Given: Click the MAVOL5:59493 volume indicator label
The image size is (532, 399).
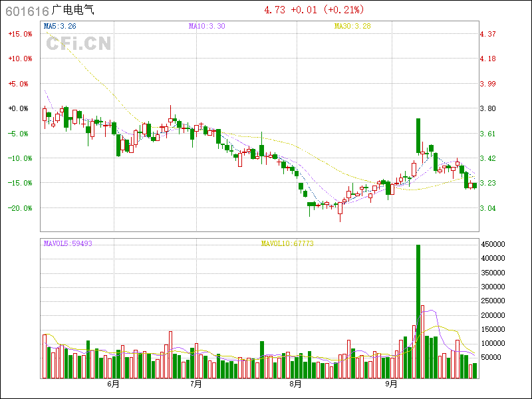Looking at the screenshot, I should (x=68, y=243).
